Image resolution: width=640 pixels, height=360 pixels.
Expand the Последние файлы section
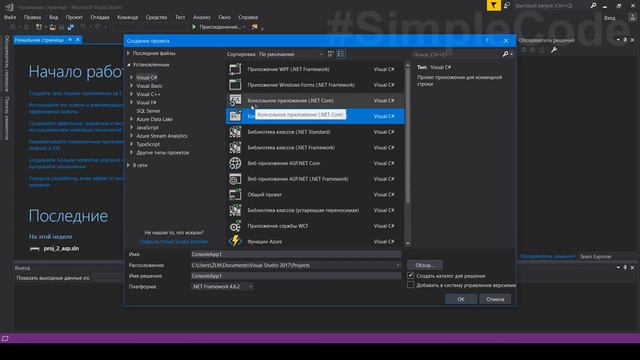tap(128, 53)
